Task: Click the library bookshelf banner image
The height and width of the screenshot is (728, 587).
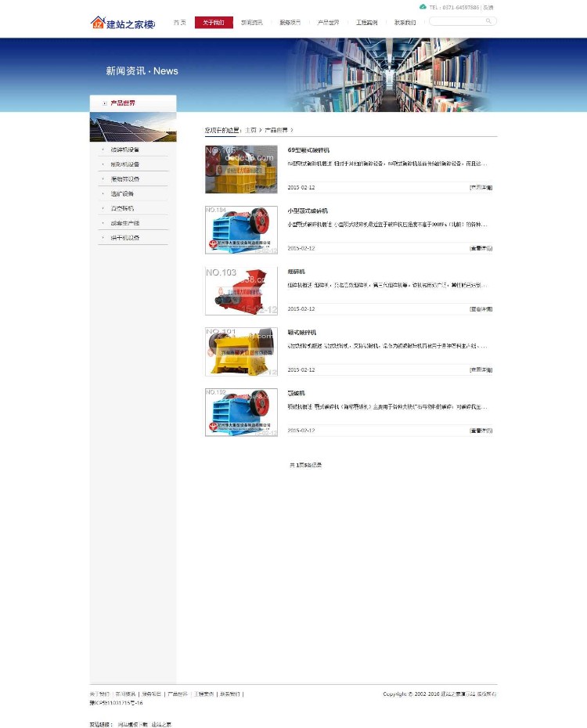Action: point(387,74)
